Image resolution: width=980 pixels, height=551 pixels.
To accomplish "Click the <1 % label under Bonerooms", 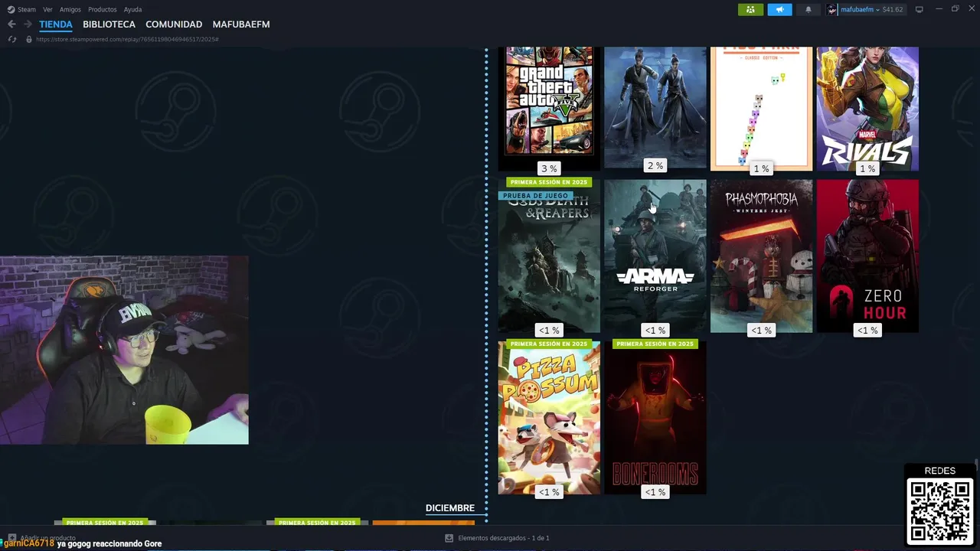I will [x=655, y=492].
